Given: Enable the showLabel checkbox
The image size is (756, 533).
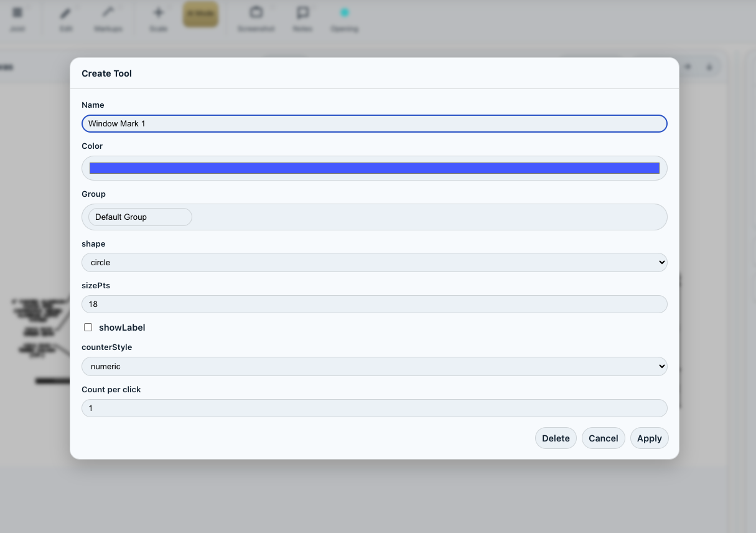Looking at the screenshot, I should 88,328.
